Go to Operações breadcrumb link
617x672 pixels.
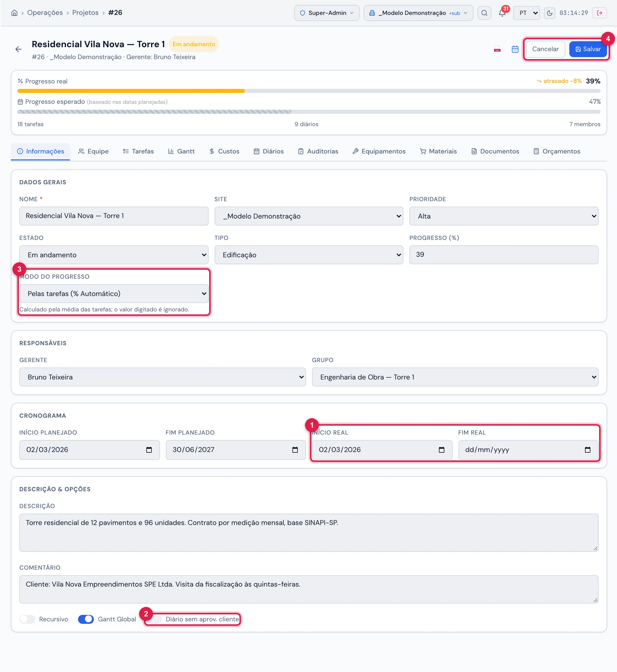[45, 13]
